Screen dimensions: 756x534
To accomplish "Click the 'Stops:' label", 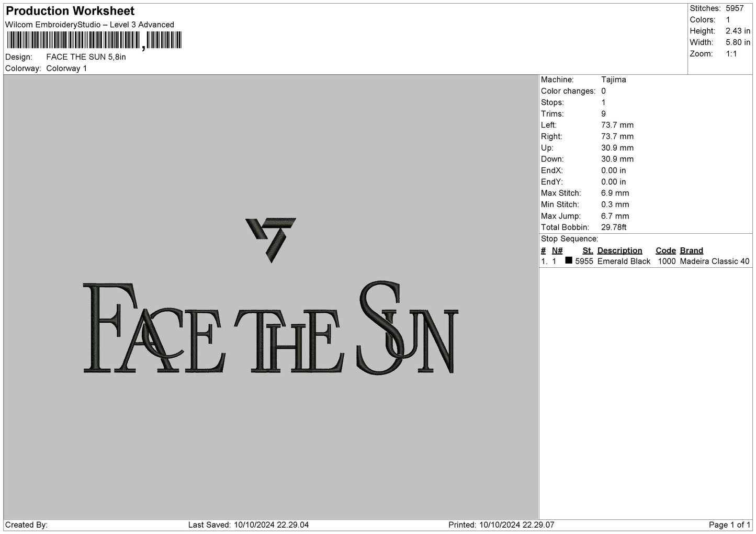I will point(552,103).
